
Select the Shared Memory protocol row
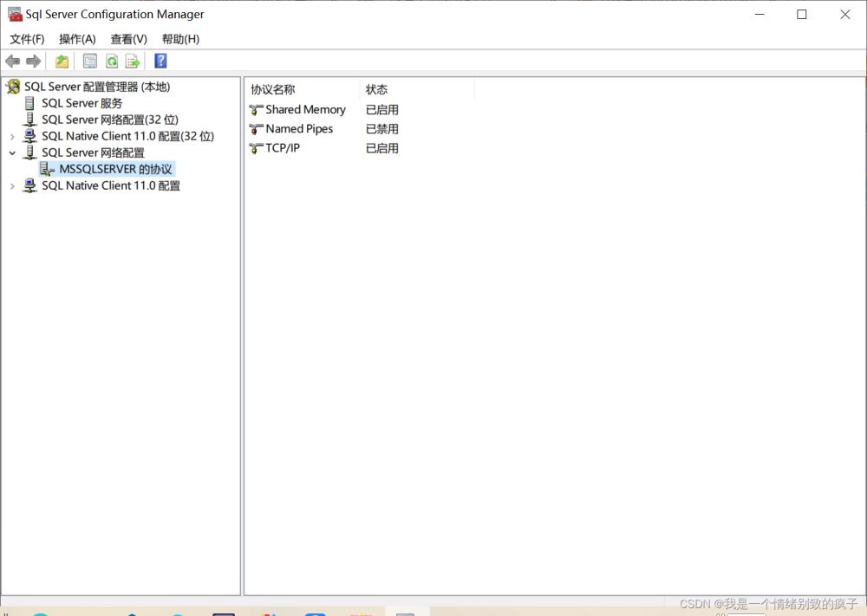(x=306, y=110)
